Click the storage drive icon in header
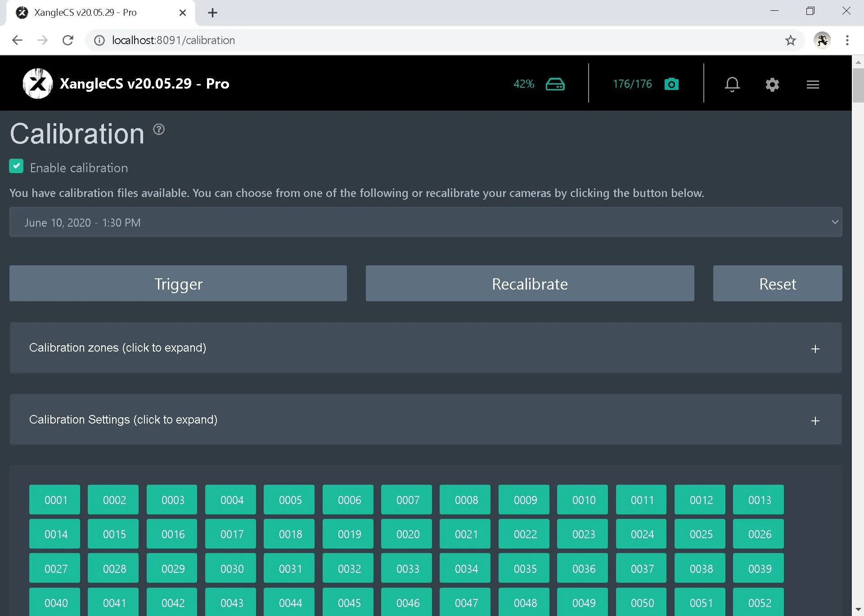 555,84
